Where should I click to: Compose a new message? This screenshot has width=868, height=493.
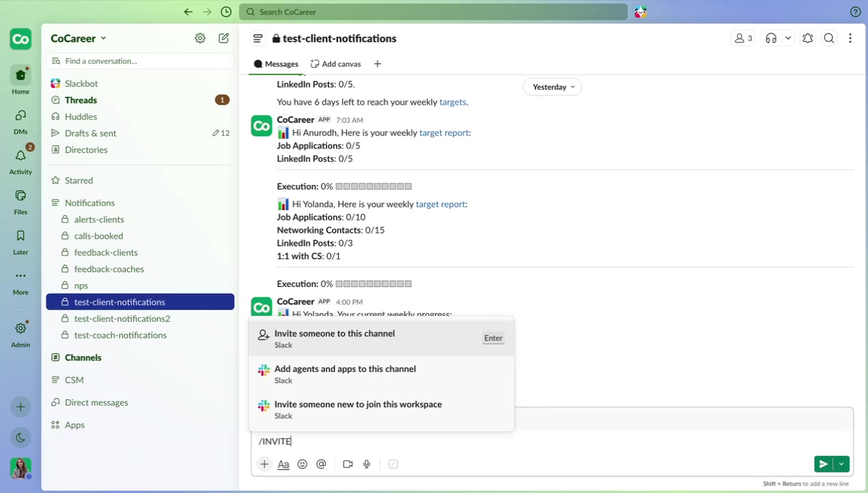[224, 38]
